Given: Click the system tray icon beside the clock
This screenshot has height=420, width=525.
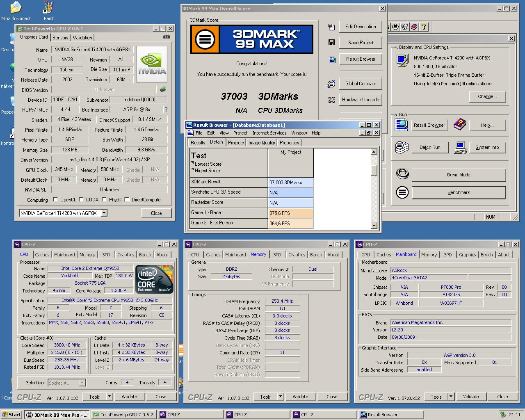Looking at the screenshot, I should pyautogui.click(x=503, y=415).
